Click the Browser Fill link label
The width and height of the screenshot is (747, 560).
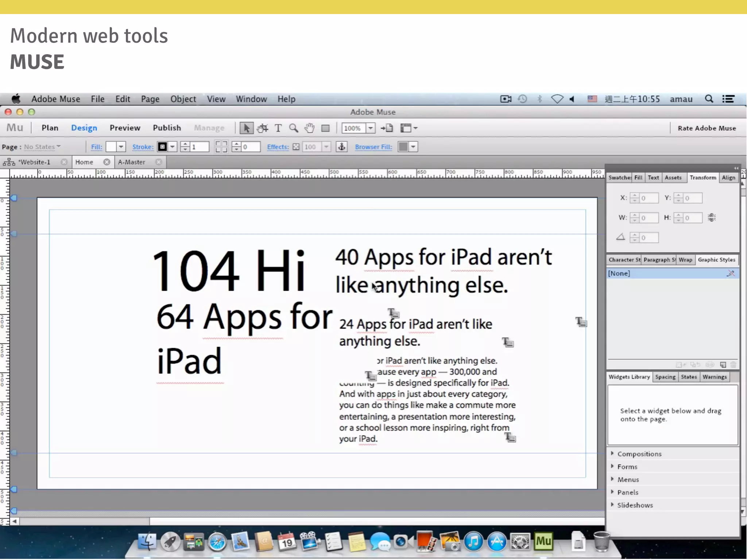pyautogui.click(x=373, y=147)
